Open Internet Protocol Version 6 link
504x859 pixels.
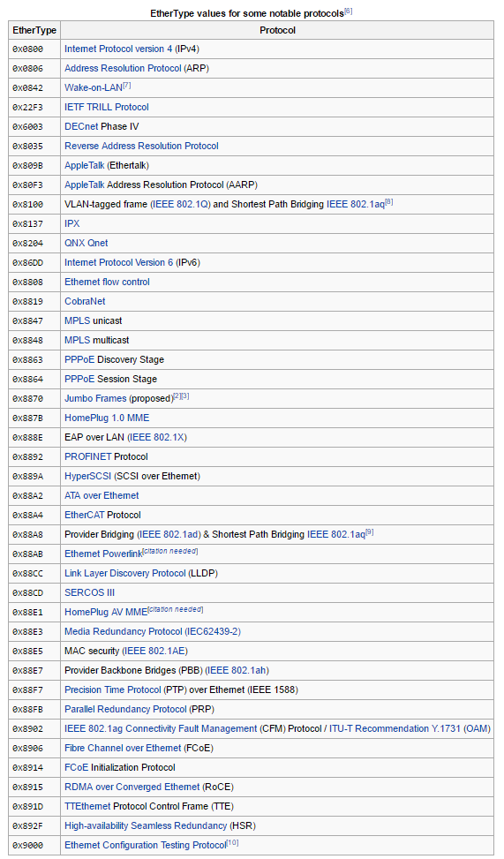coord(119,262)
